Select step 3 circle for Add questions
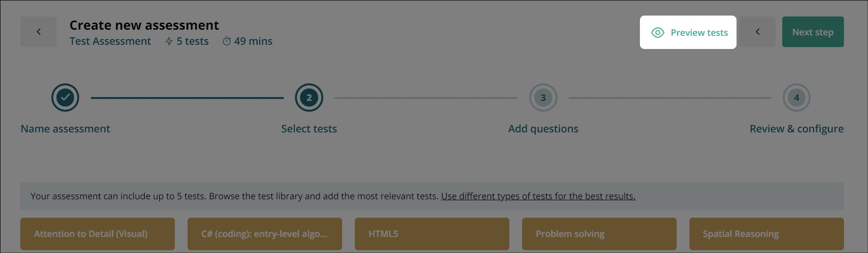The width and height of the screenshot is (868, 253). [x=543, y=98]
